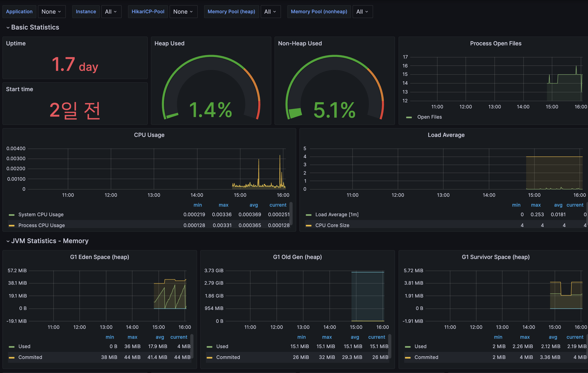Open Memory Pool (nonheap) All dropdown
Viewport: 588px width, 373px height.
(x=362, y=11)
